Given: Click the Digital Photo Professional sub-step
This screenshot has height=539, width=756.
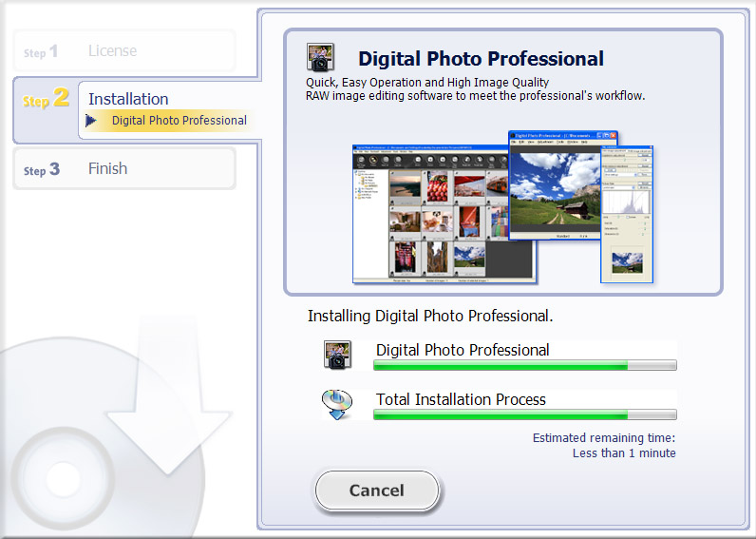Looking at the screenshot, I should (179, 121).
